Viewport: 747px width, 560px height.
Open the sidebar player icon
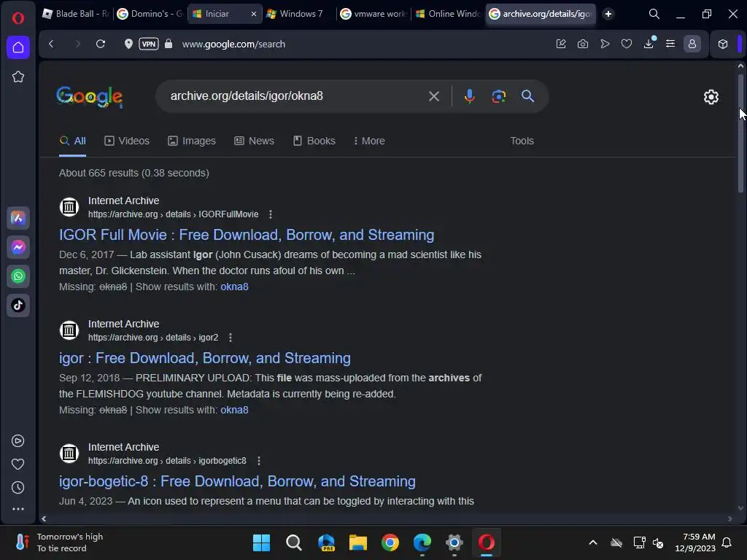point(18,441)
